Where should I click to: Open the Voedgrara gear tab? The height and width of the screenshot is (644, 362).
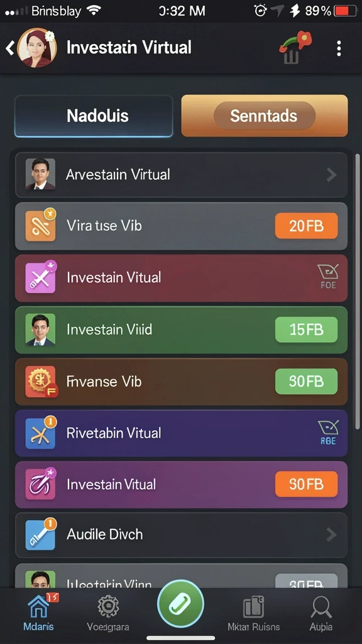[x=108, y=612]
